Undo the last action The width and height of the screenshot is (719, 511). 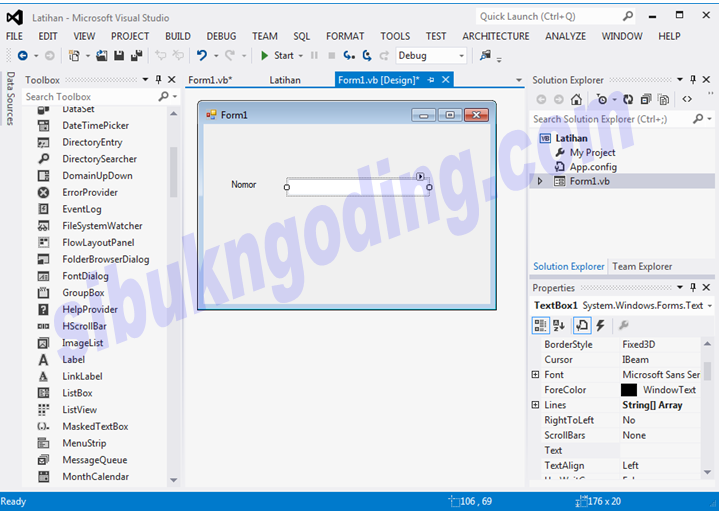point(201,56)
